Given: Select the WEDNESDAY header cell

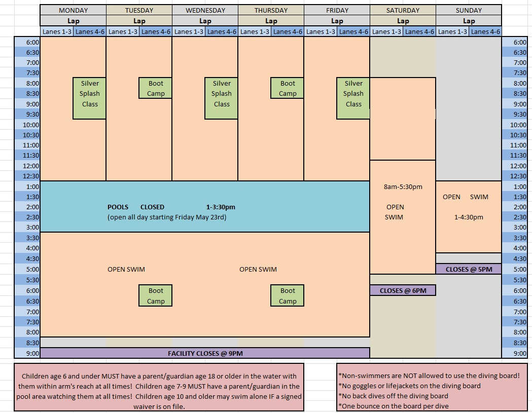Looking at the screenshot, I should coord(205,10).
